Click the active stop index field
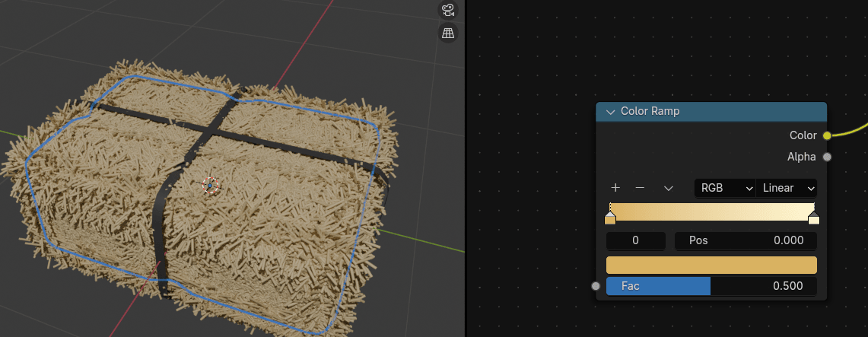This screenshot has height=337, width=868. (635, 241)
